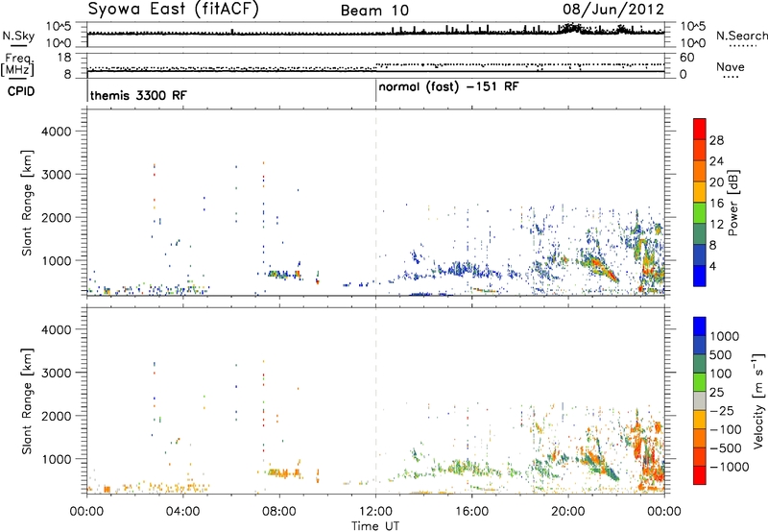Click the red bottom Velocity colorbar segment
This screenshot has width=768, height=532.
(700, 475)
